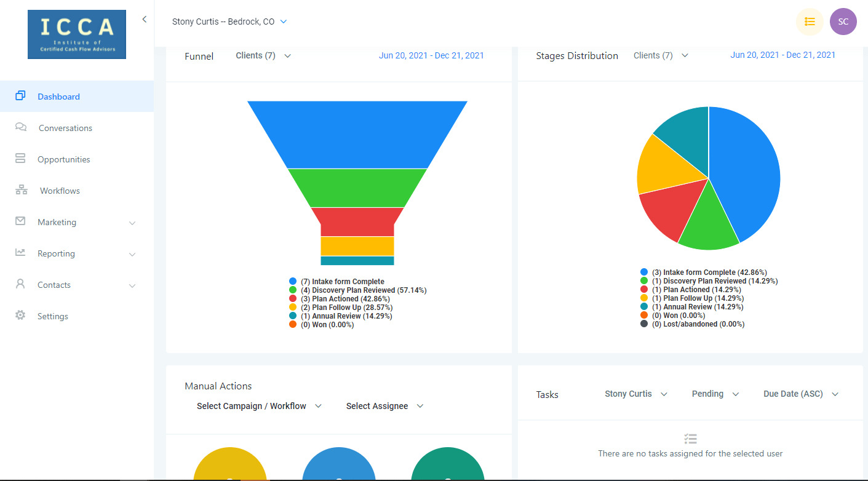Screen dimensions: 868x481
Task: Click the SC user avatar
Action: point(843,22)
